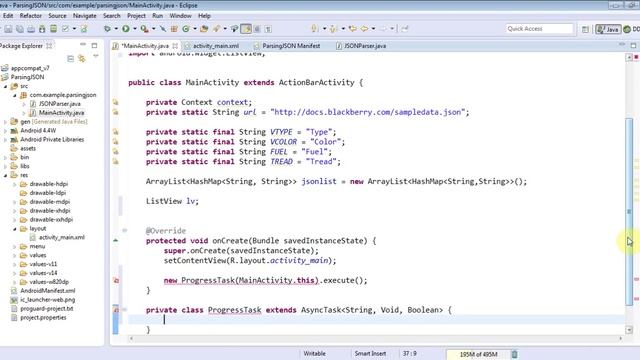The image size is (640, 360).
Task: Open Package Explorer view menu triangle
Action: coord(96,56)
